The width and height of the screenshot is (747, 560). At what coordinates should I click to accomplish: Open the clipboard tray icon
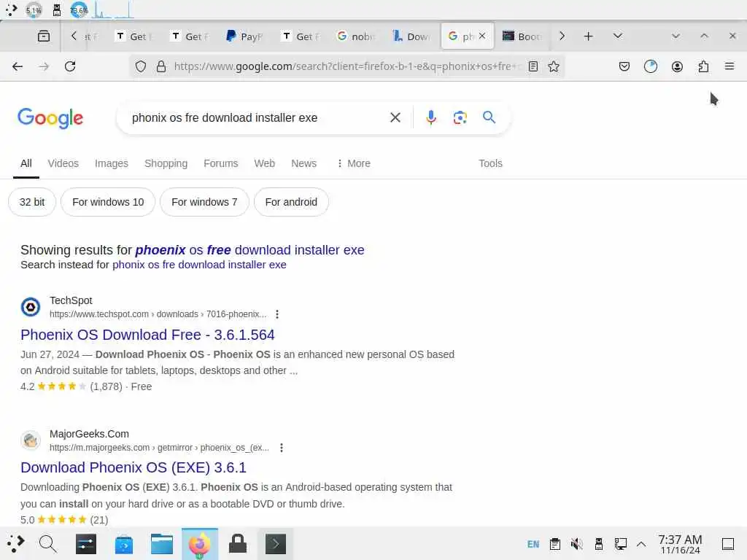(554, 544)
